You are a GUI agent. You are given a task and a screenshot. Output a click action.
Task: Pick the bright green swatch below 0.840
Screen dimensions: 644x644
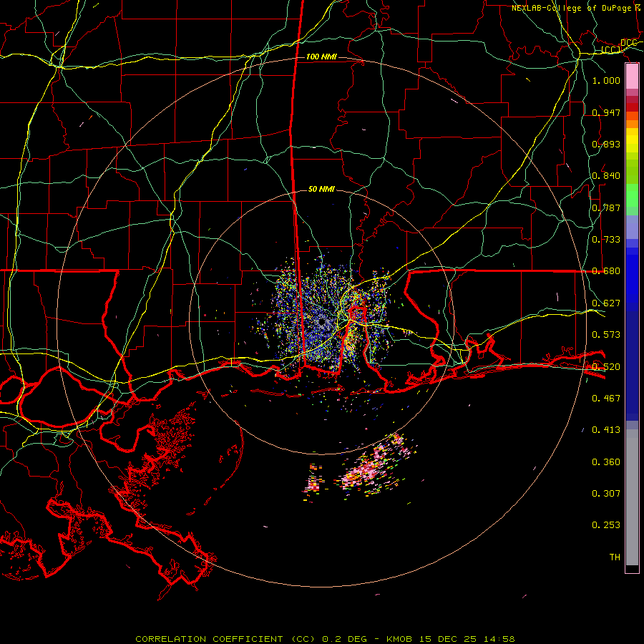click(632, 195)
